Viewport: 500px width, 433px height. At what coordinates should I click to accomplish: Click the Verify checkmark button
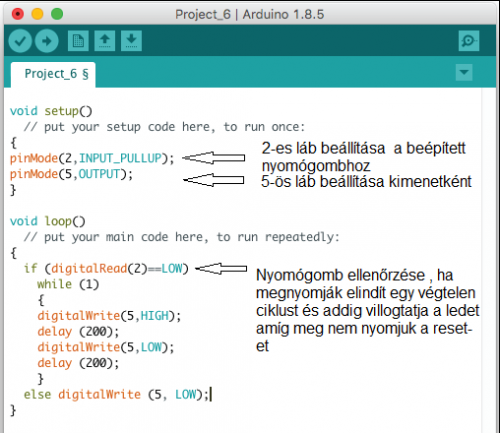20,41
